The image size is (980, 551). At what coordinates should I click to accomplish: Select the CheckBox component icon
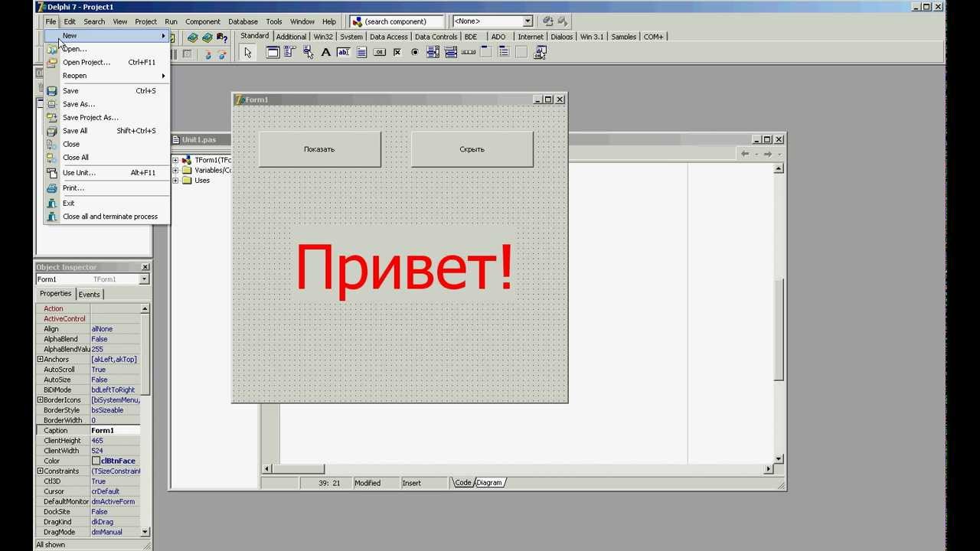point(397,52)
